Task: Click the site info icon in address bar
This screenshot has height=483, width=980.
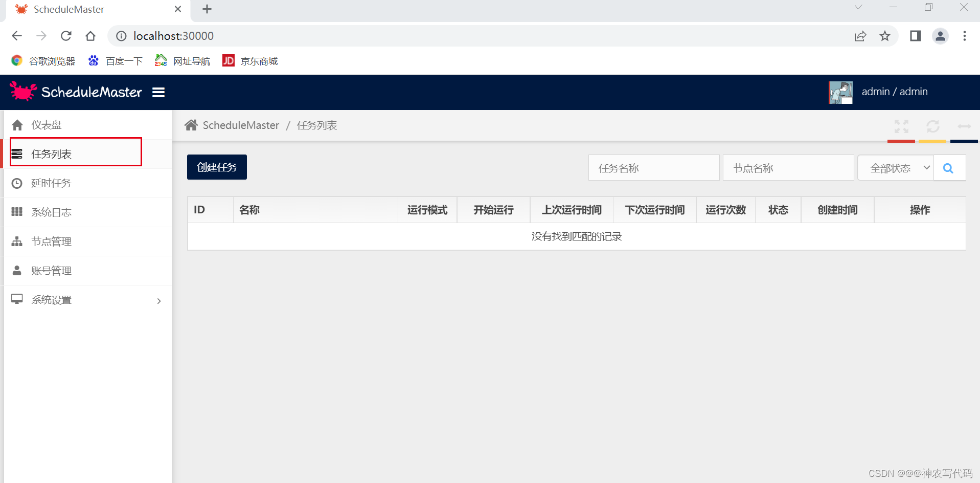Action: pyautogui.click(x=121, y=36)
